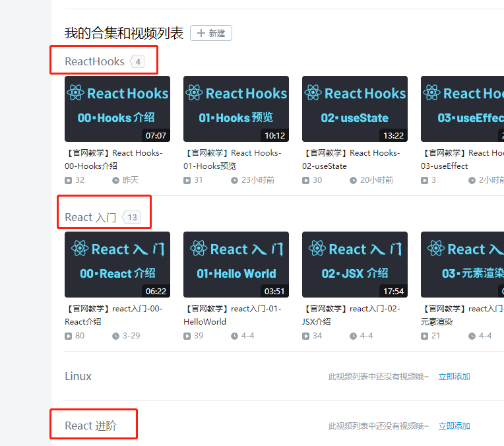Click 立即添加 in the React 进阶 row
This screenshot has height=446, width=504.
(x=454, y=426)
